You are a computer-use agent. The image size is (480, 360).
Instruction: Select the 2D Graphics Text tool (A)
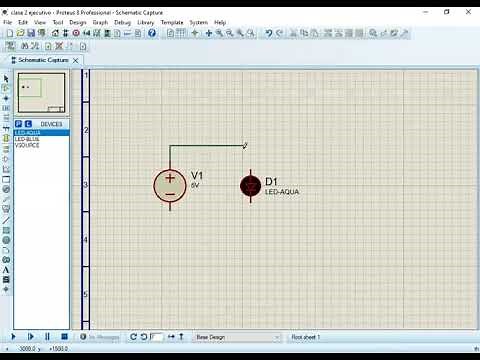point(6,270)
